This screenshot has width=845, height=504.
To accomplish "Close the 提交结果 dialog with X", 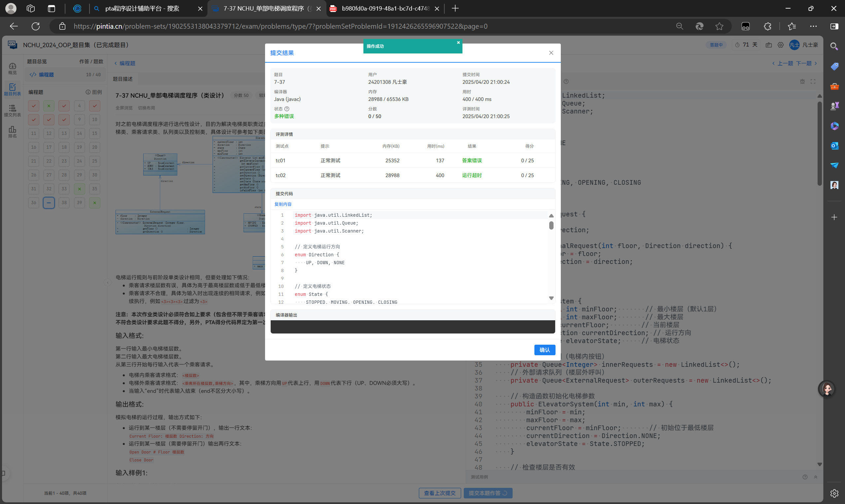I will click(x=551, y=53).
